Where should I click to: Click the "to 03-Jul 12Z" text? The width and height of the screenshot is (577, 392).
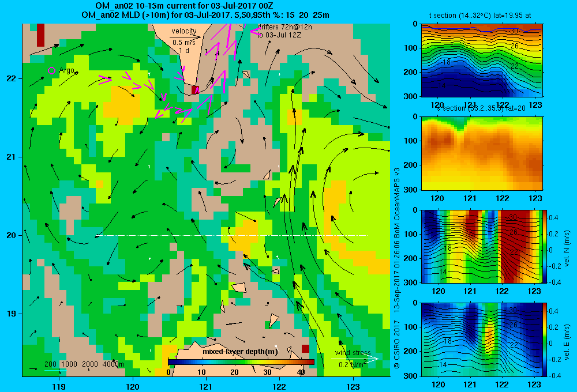point(279,35)
